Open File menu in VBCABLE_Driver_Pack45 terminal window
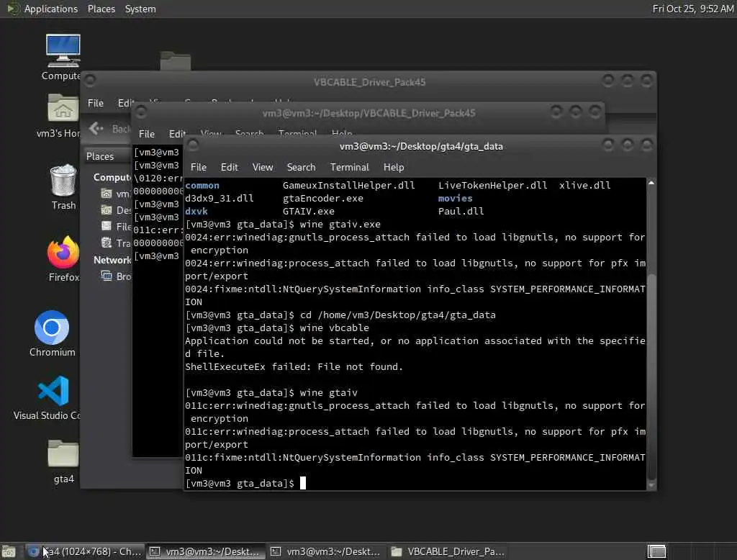737x560 pixels. point(147,134)
